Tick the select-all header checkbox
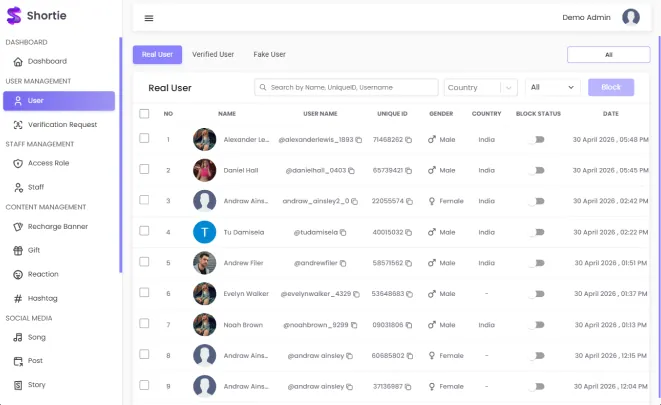 coord(144,114)
